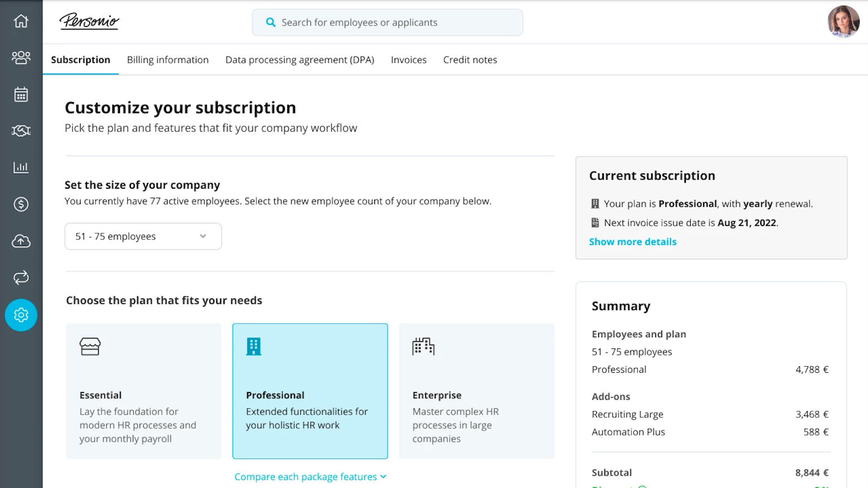Open the workflow loop arrows icon
This screenshot has height=488, width=868.
point(21,278)
